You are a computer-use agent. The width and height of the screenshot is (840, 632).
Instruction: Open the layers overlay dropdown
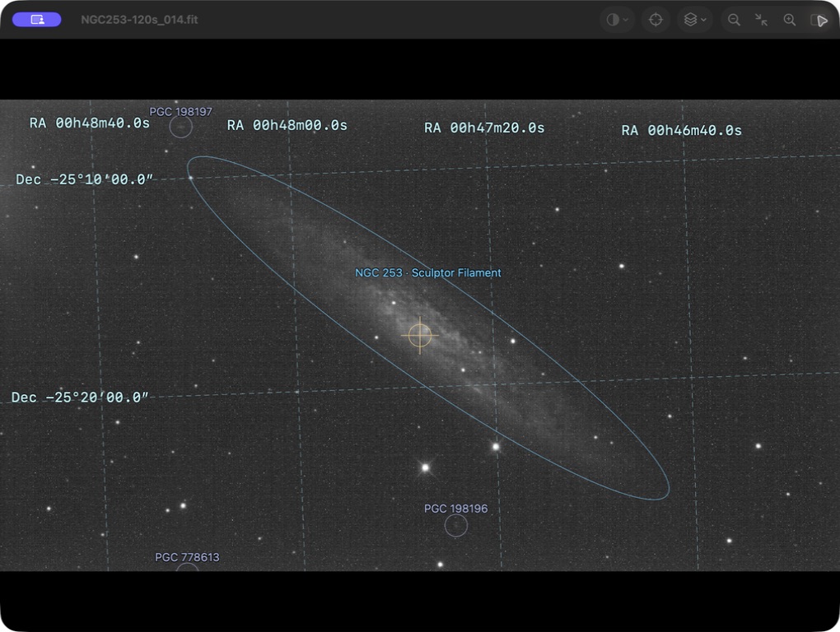coord(695,20)
